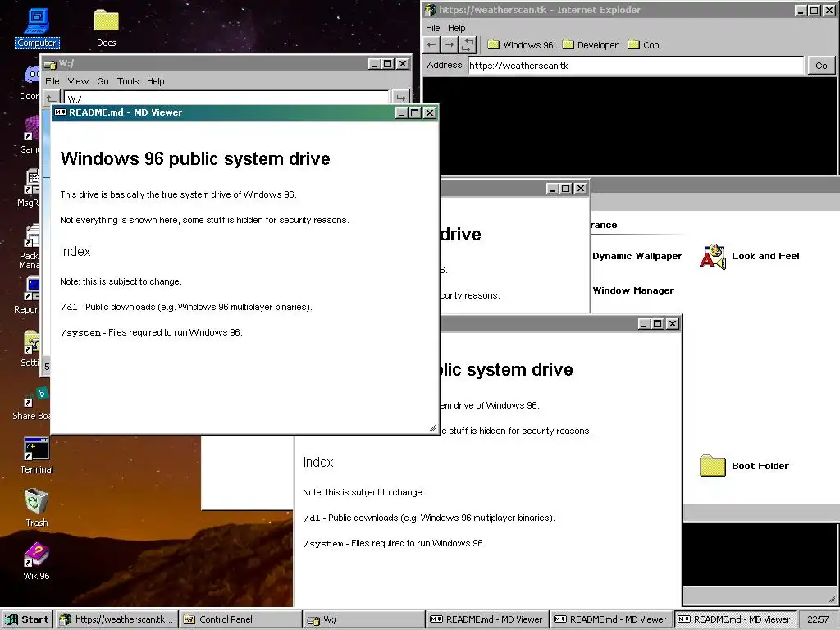Open Help menu in W:/ explorer

[x=155, y=81]
